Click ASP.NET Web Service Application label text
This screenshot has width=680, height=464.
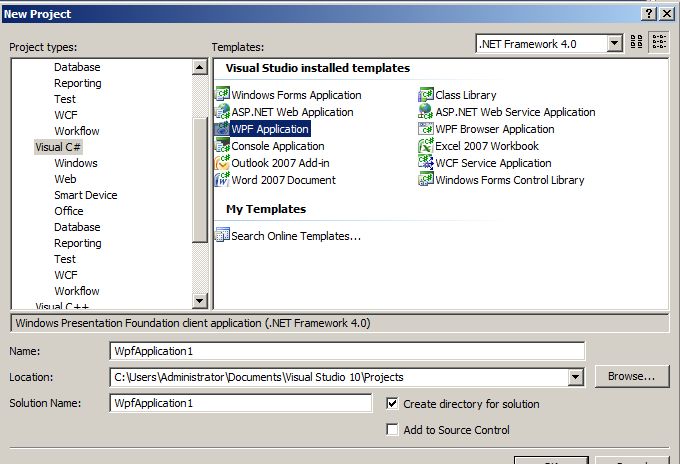(515, 112)
